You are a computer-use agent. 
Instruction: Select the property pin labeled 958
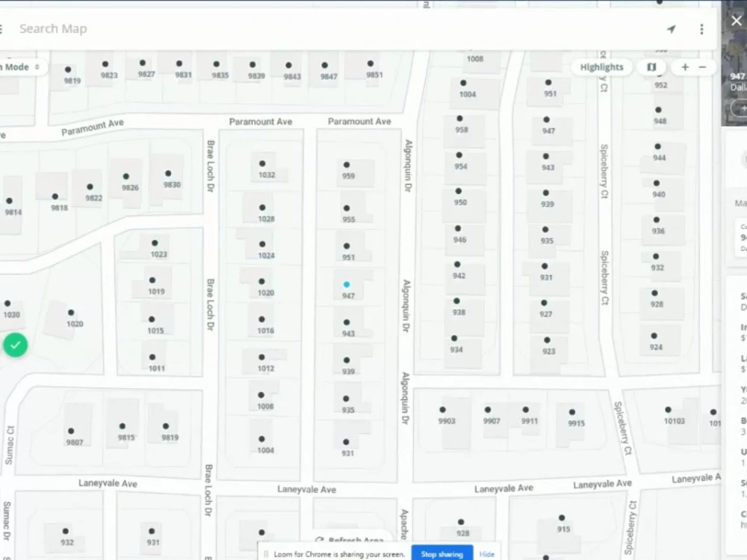[459, 118]
